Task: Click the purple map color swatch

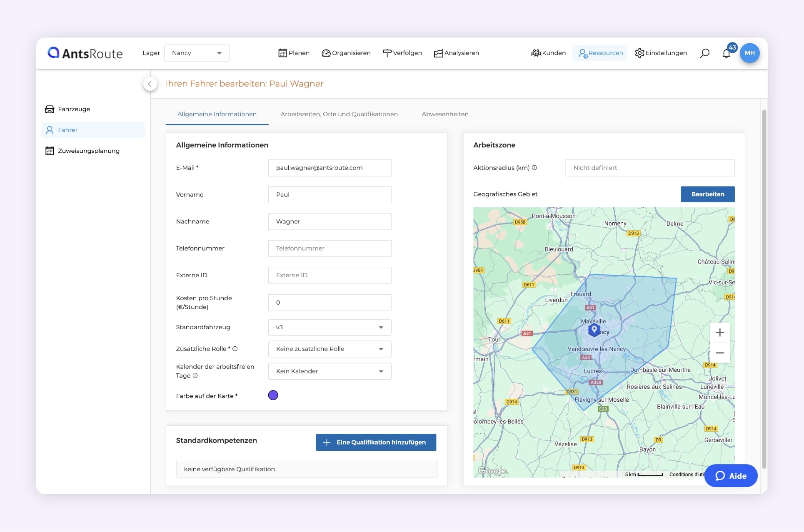Action: pyautogui.click(x=273, y=395)
